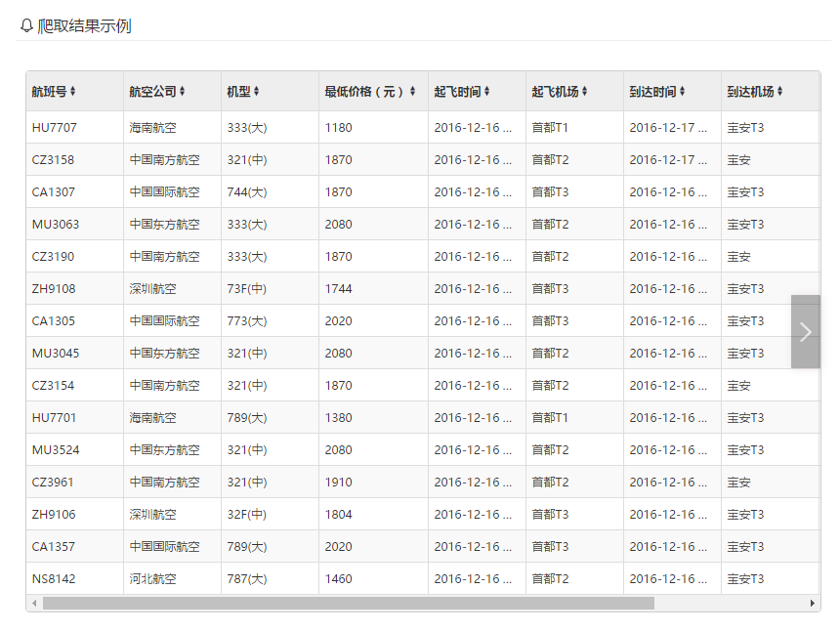The height and width of the screenshot is (631, 840).
Task: Click the 河北航空 airline cell
Action: tap(153, 578)
